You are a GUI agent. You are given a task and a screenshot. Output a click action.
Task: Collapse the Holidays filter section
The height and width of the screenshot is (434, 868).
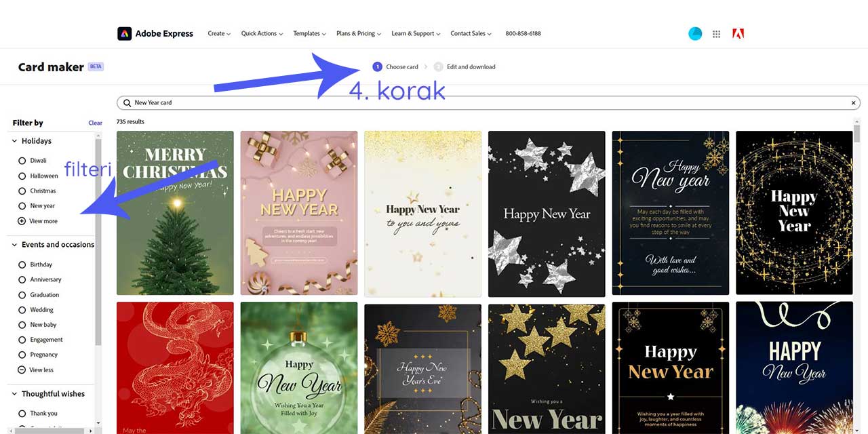14,141
